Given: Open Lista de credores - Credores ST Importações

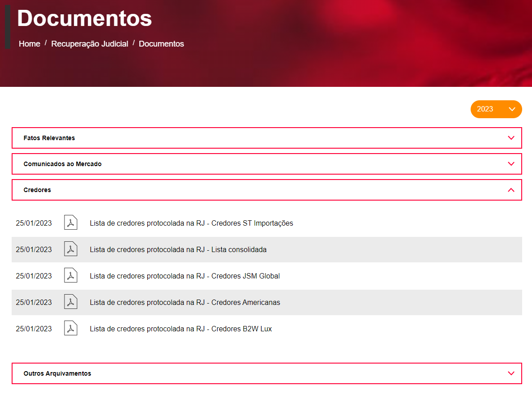Looking at the screenshot, I should [x=191, y=223].
